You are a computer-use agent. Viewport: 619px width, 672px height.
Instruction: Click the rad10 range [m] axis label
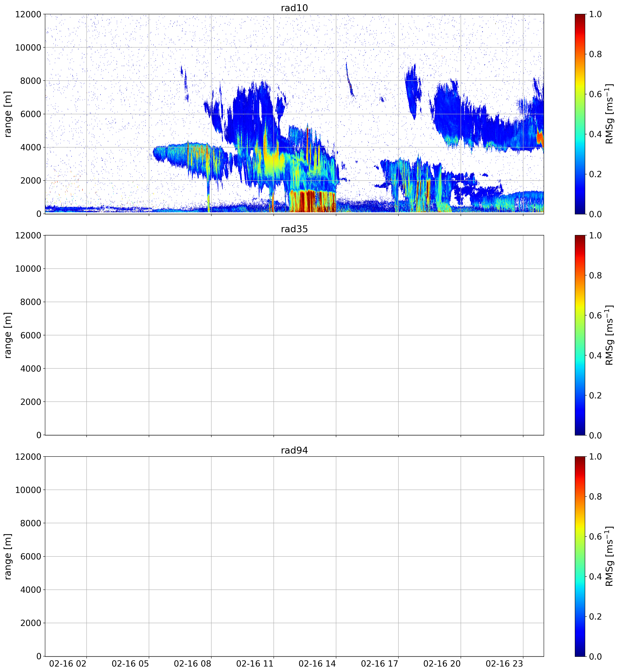[8, 114]
